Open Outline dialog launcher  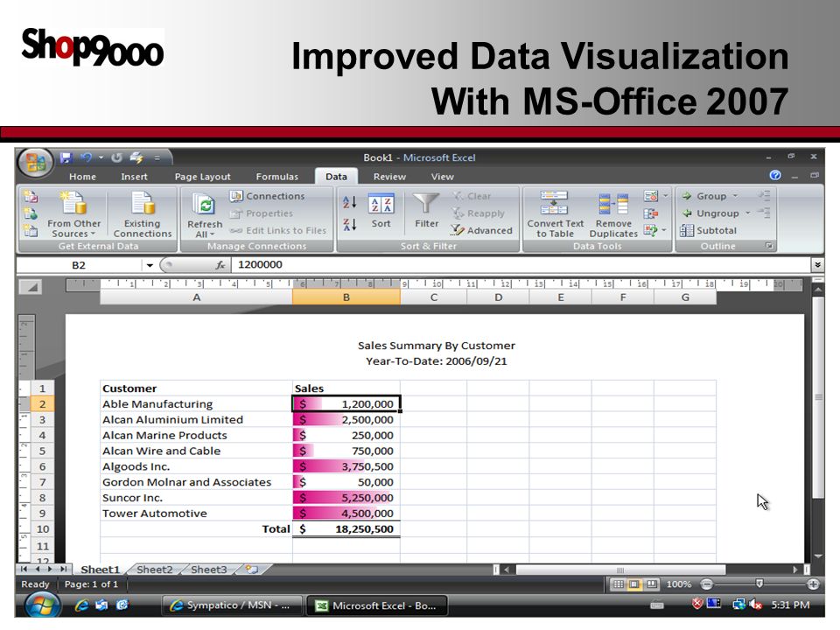coord(769,246)
